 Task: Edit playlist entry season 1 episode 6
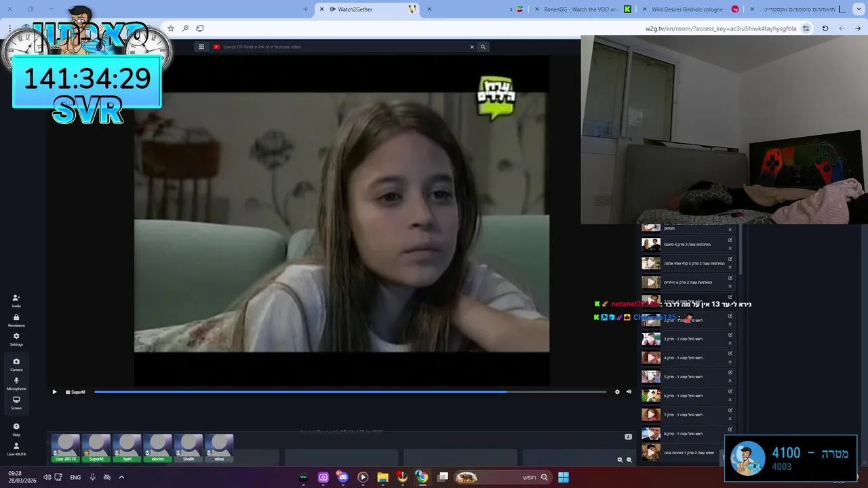click(x=730, y=392)
